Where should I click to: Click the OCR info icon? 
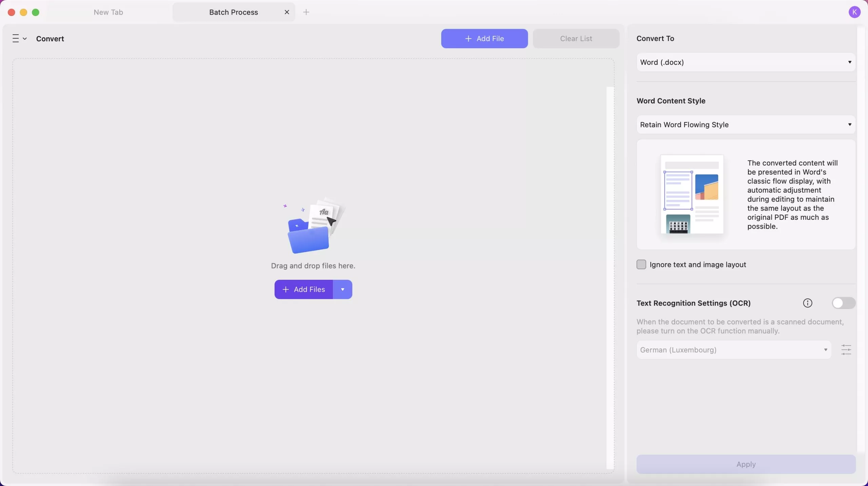(808, 303)
